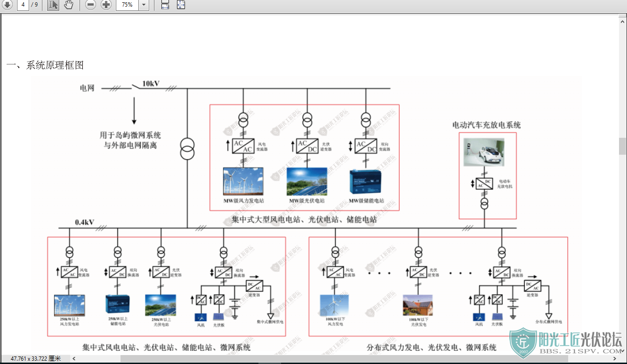Click the MW级风力发电站 wind farm picture

(x=243, y=182)
